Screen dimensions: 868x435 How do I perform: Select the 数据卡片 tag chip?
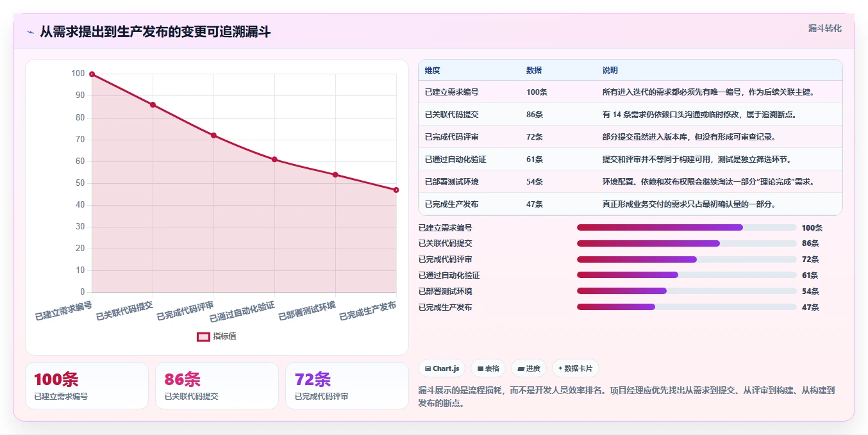(576, 368)
